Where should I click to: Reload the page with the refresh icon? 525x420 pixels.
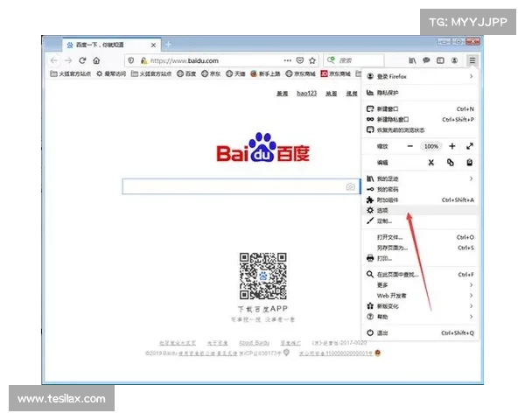point(83,60)
